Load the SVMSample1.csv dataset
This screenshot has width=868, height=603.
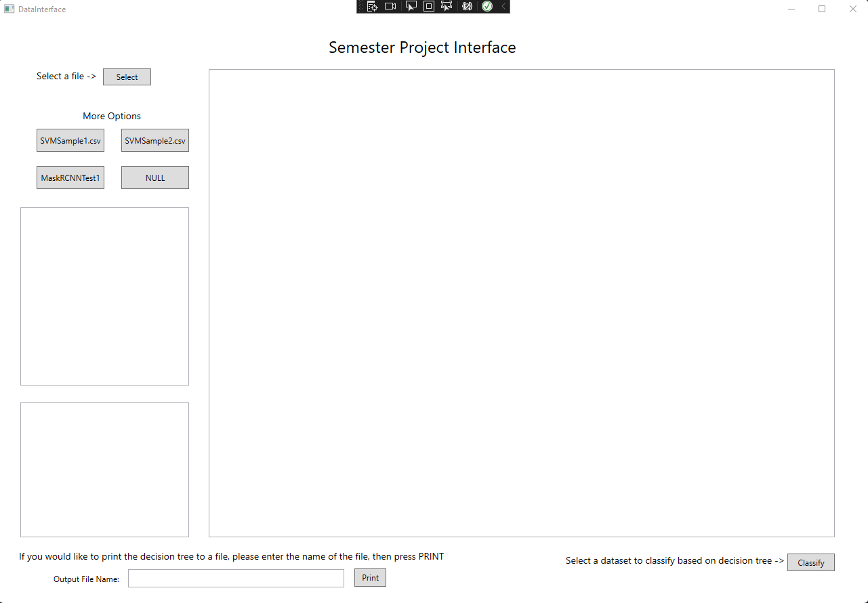[70, 140]
